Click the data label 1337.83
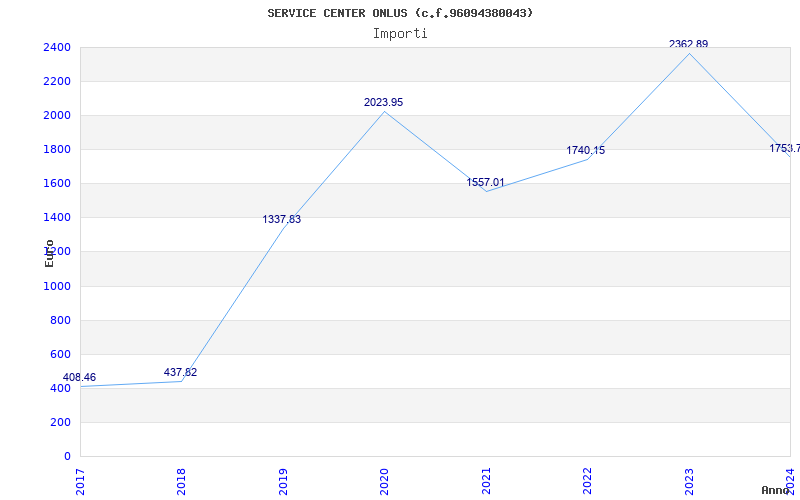 pyautogui.click(x=282, y=219)
